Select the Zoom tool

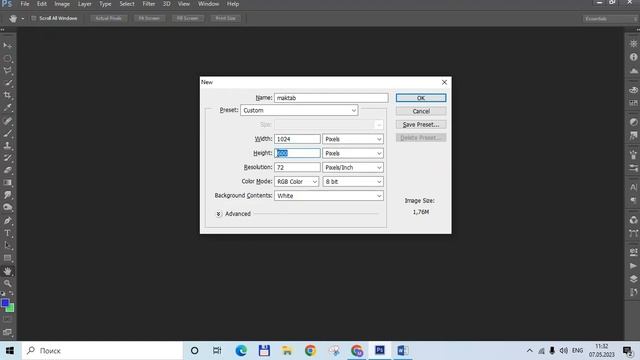[x=7, y=283]
